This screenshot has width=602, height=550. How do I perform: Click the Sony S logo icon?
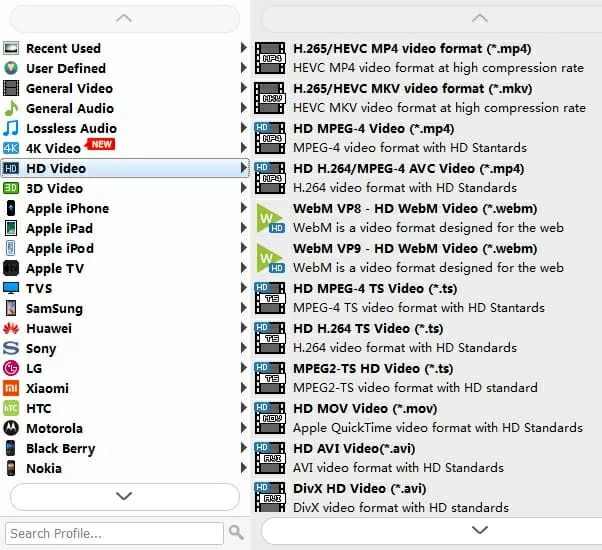[11, 348]
